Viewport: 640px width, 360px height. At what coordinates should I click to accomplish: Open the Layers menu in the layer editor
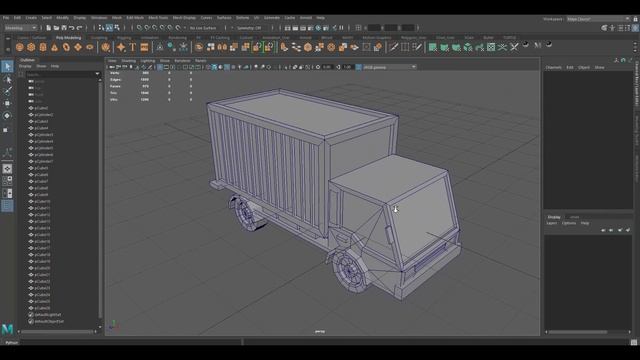click(x=551, y=223)
